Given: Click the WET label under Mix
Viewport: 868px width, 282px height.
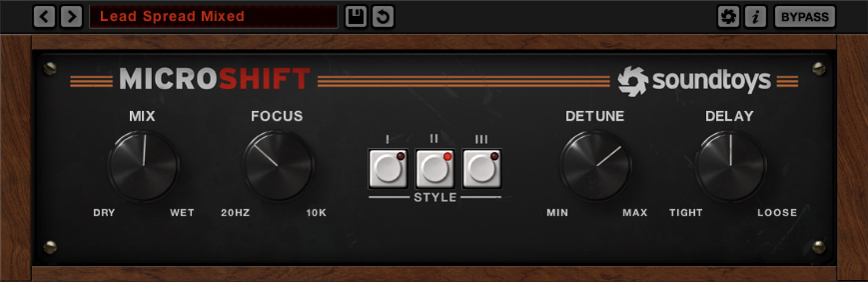Looking at the screenshot, I should (x=182, y=213).
